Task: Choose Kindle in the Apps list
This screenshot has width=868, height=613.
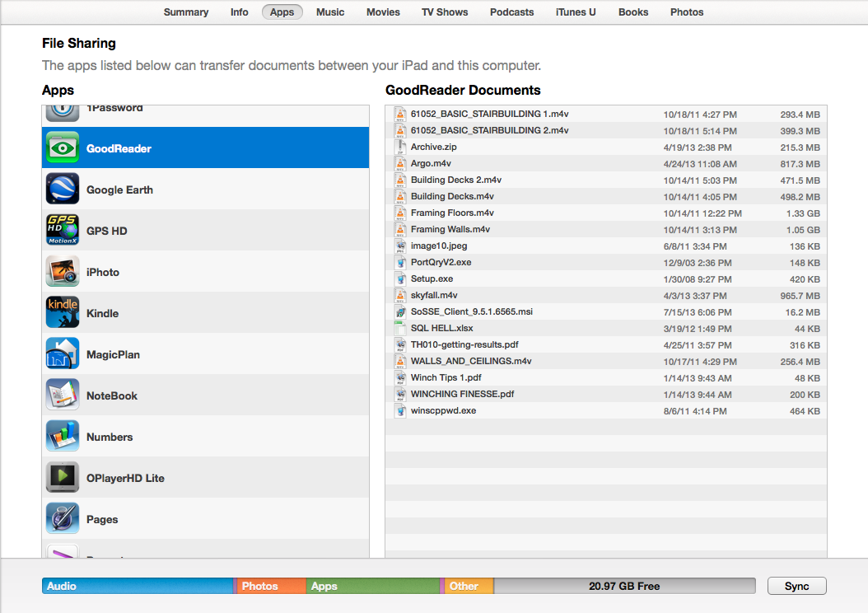Action: (x=205, y=312)
